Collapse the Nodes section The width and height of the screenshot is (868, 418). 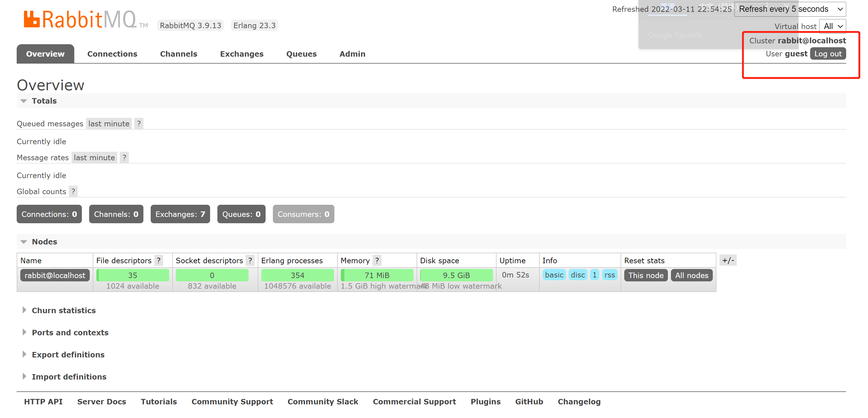pyautogui.click(x=44, y=242)
